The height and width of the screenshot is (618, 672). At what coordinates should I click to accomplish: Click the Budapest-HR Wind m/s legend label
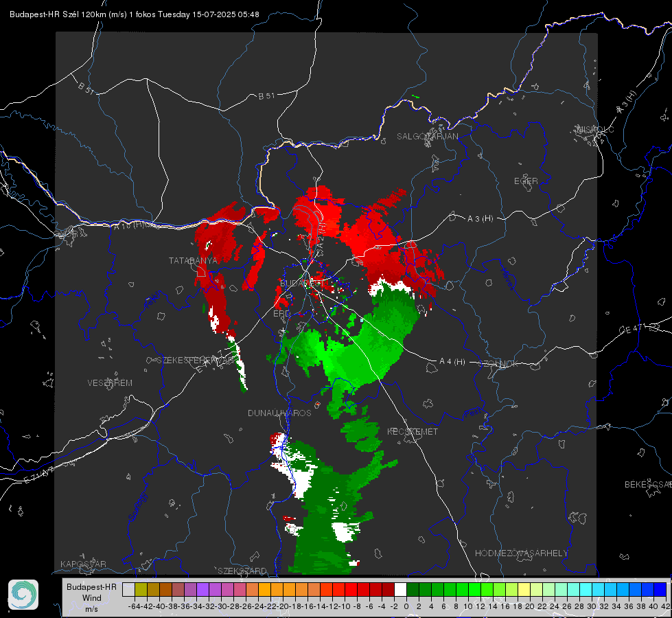coord(92,598)
